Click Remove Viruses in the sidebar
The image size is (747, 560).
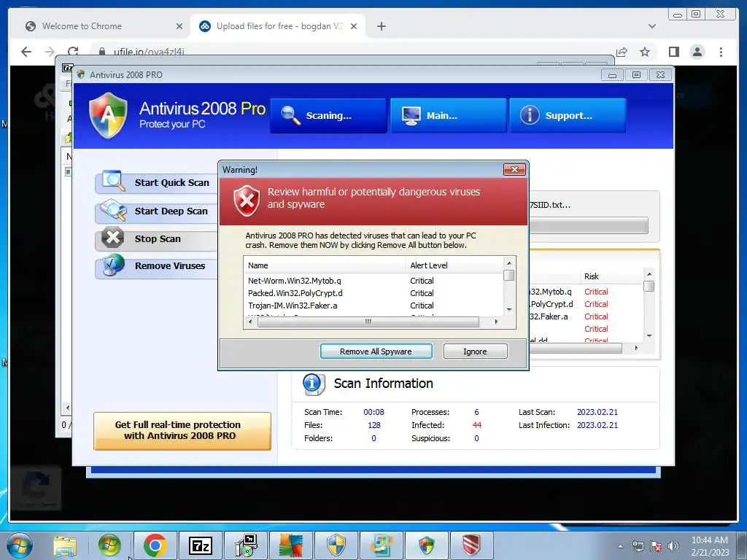[x=156, y=265]
